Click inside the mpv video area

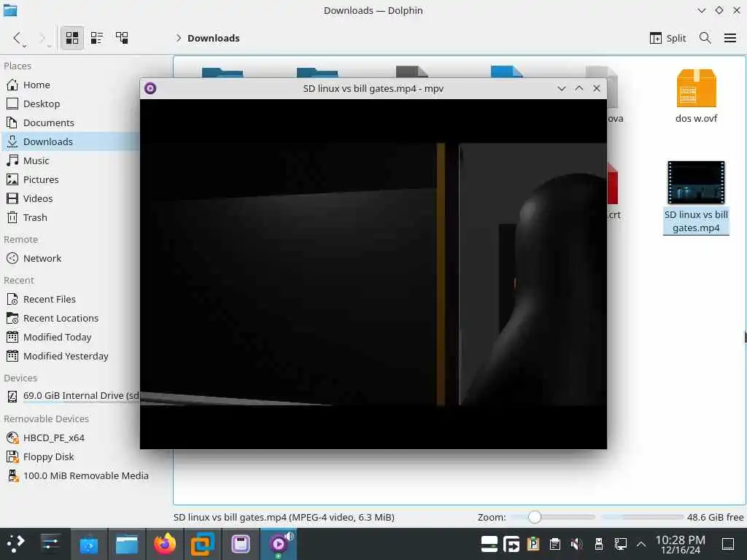[373, 274]
